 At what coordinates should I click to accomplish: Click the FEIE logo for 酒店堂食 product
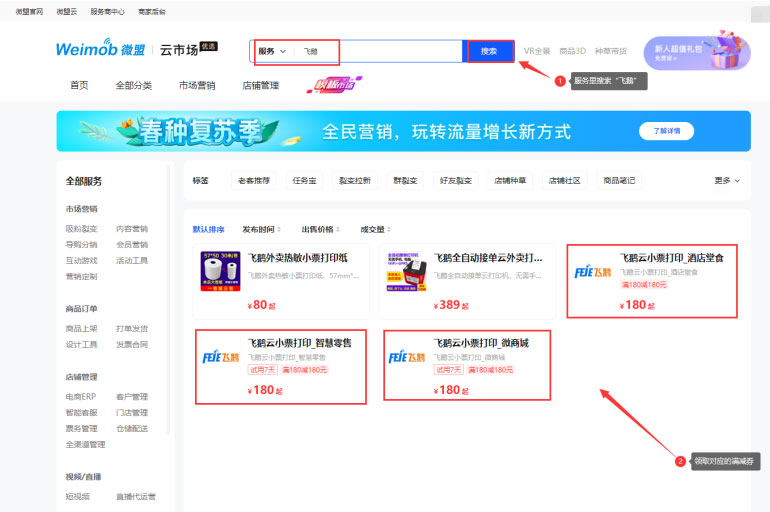pyautogui.click(x=593, y=272)
